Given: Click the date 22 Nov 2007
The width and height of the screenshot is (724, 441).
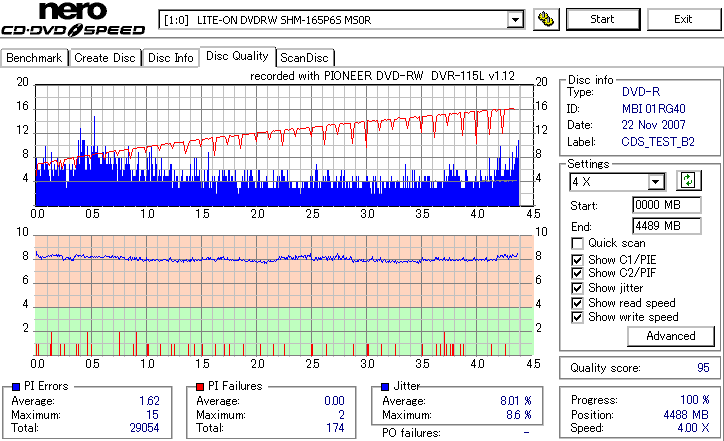Looking at the screenshot, I should coord(653,125).
